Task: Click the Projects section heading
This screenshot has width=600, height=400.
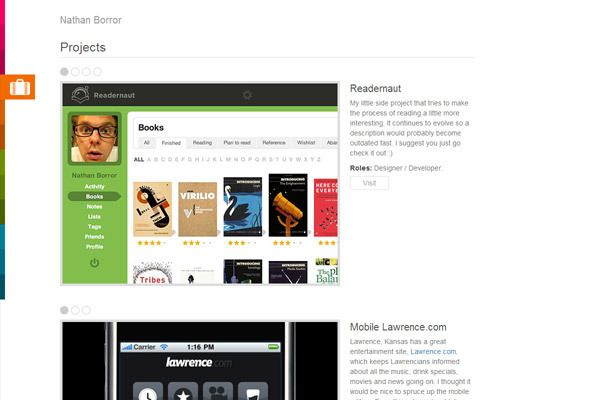Action: (x=83, y=47)
